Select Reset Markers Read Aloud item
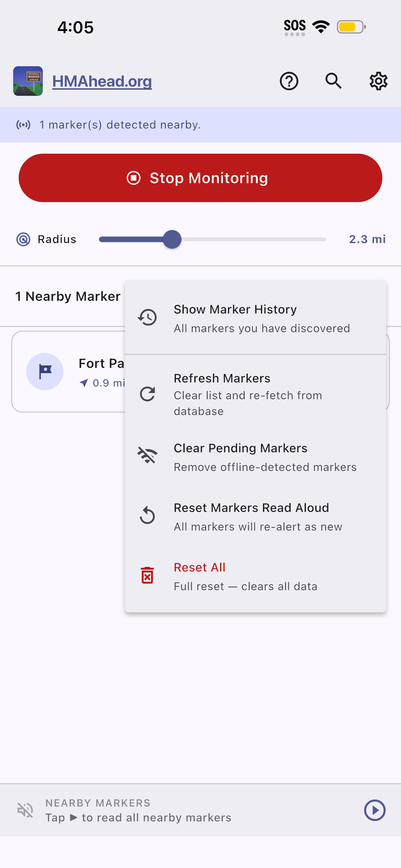This screenshot has height=868, width=401. click(255, 517)
